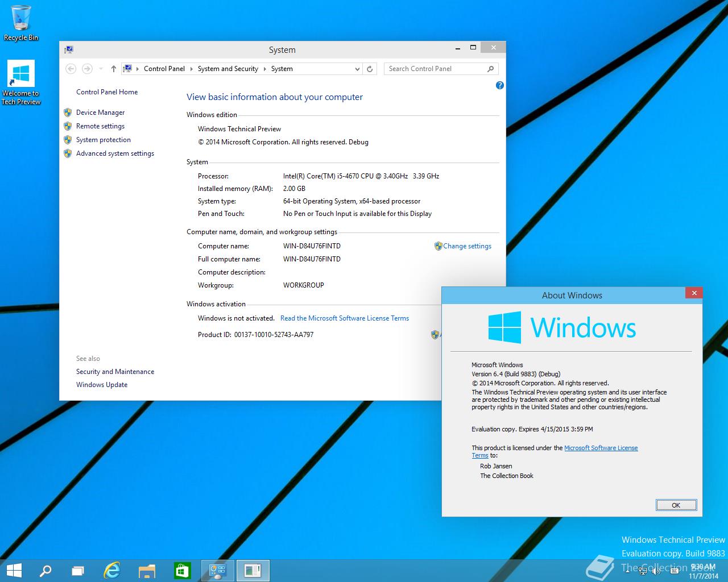Open Control Panel Home link
The width and height of the screenshot is (728, 582).
click(107, 92)
